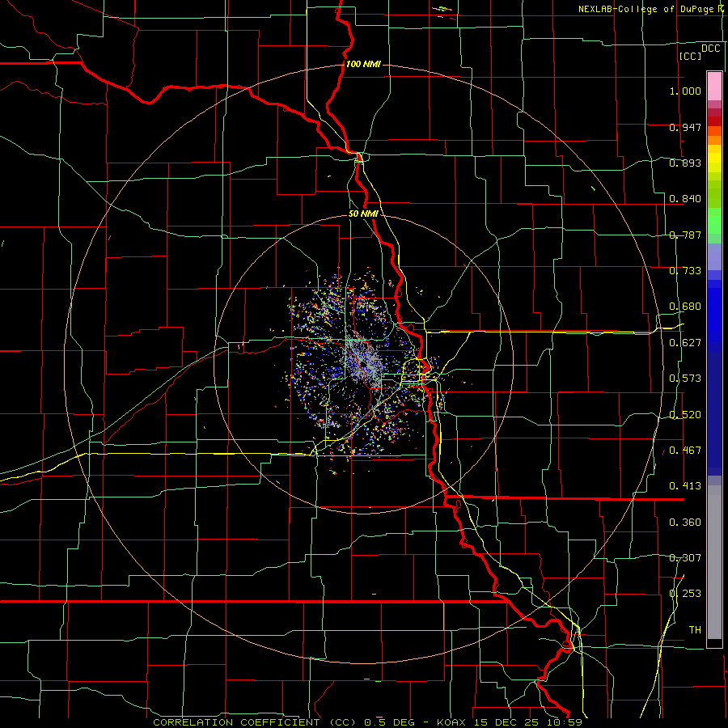Screen dimensions: 728x728
Task: Click the NEXLAB-College of DuPage credit text
Action: point(645,9)
